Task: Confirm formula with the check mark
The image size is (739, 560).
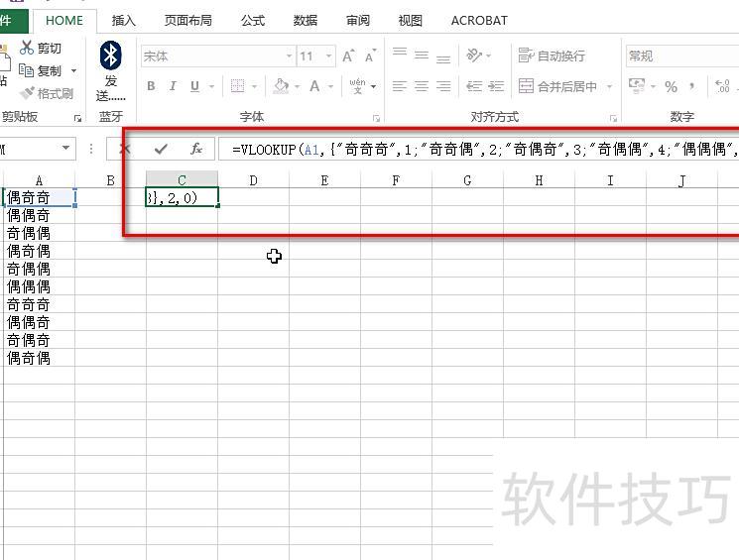Action: click(x=161, y=150)
